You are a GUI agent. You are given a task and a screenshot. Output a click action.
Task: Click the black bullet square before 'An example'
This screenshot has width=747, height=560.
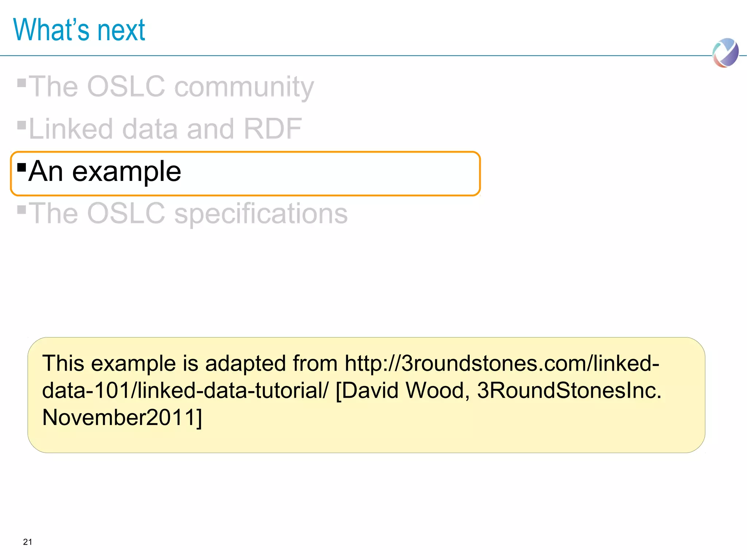pyautogui.click(x=22, y=168)
